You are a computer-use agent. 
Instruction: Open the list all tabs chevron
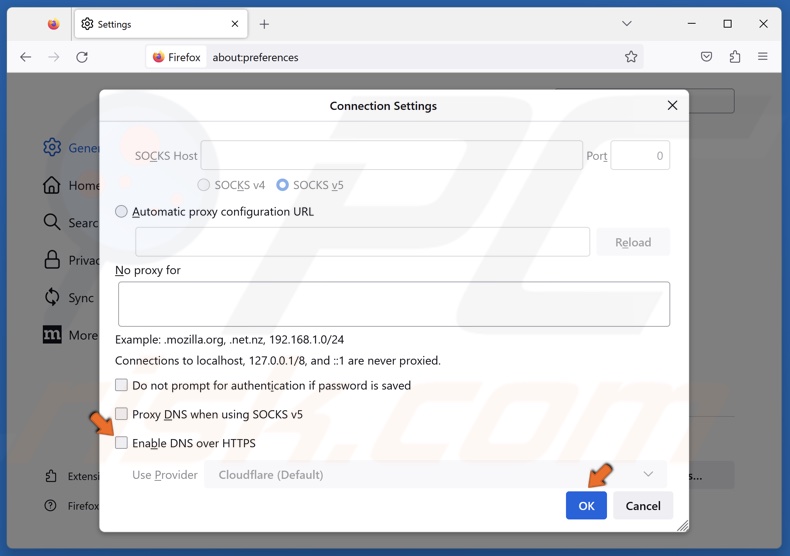pos(627,24)
